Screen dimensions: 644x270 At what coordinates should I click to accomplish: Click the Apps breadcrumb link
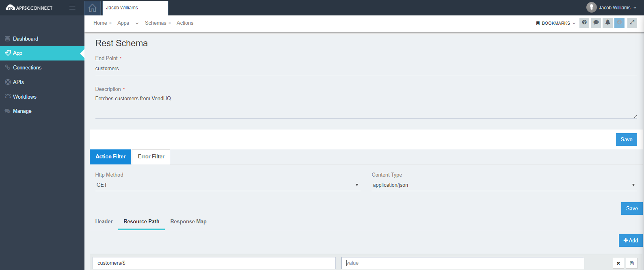tap(123, 23)
